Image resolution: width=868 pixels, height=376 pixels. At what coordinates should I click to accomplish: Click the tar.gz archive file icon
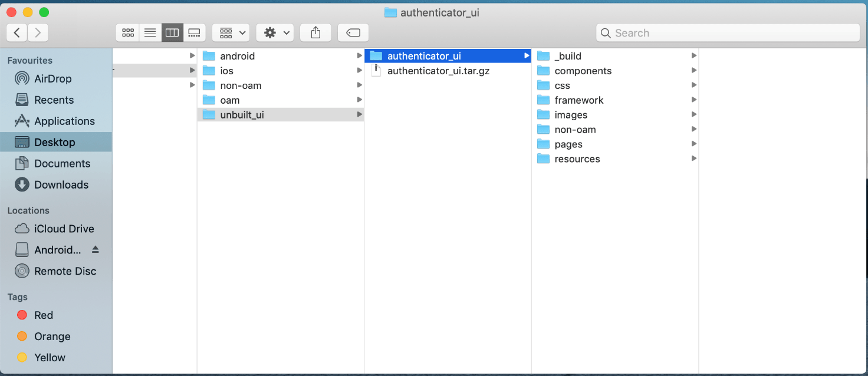(376, 71)
